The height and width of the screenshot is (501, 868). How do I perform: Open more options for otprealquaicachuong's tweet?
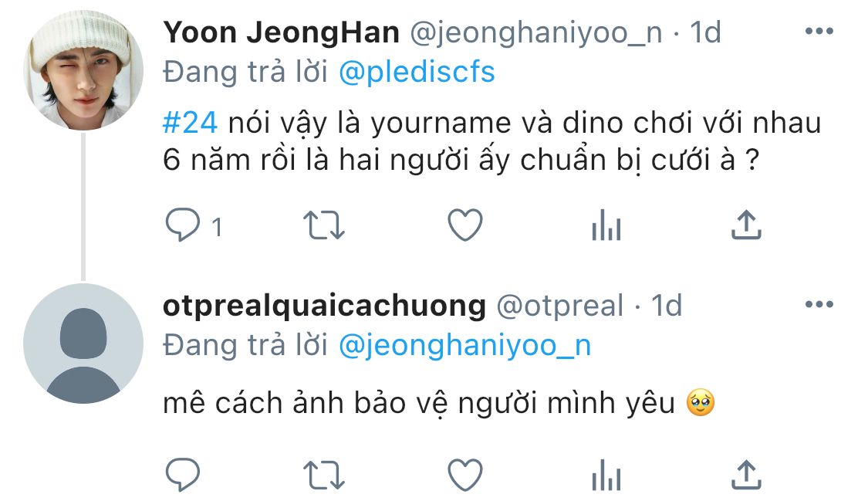819,304
